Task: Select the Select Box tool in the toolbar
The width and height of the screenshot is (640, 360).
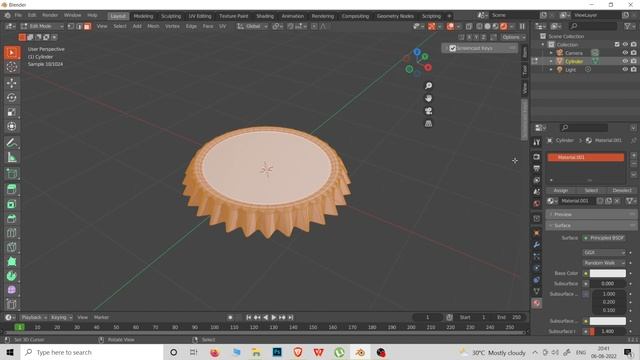Action: click(x=11, y=53)
